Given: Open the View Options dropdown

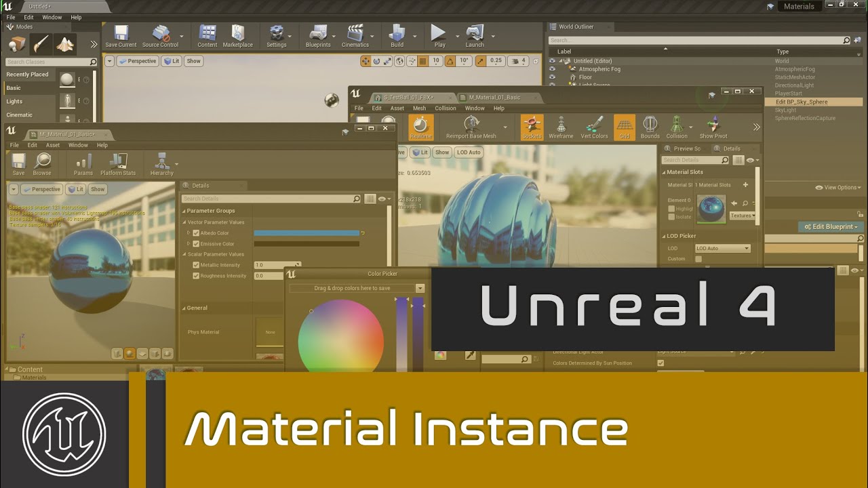Looking at the screenshot, I should pos(838,188).
